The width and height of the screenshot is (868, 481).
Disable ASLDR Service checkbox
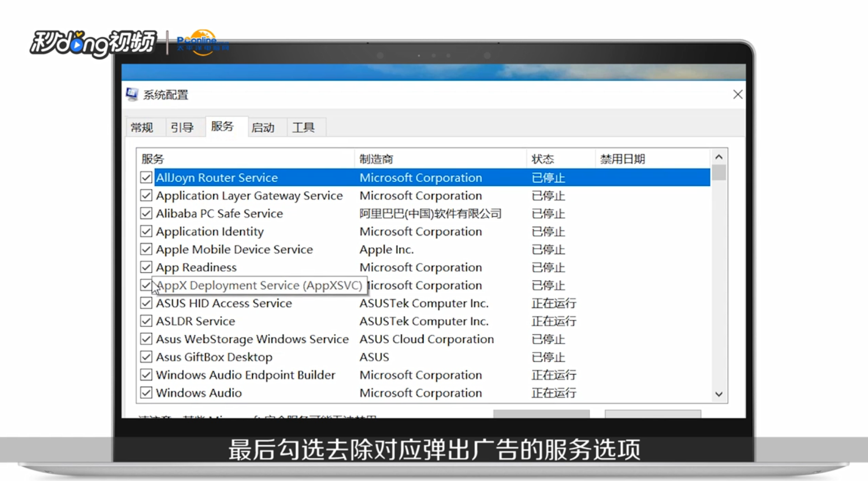(x=146, y=321)
